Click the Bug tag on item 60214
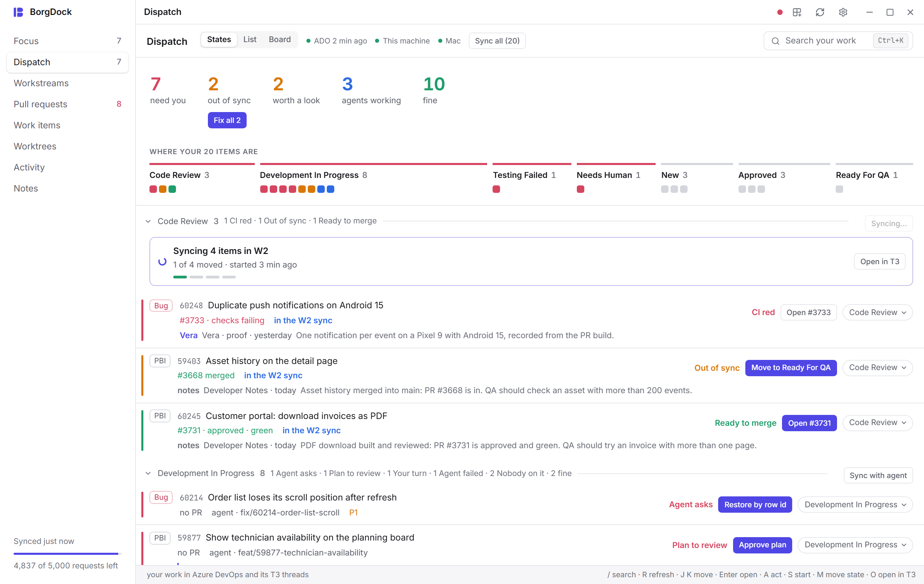 [161, 497]
